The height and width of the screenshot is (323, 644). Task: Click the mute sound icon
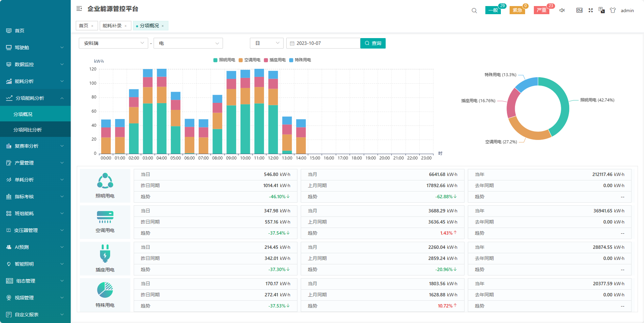[562, 10]
